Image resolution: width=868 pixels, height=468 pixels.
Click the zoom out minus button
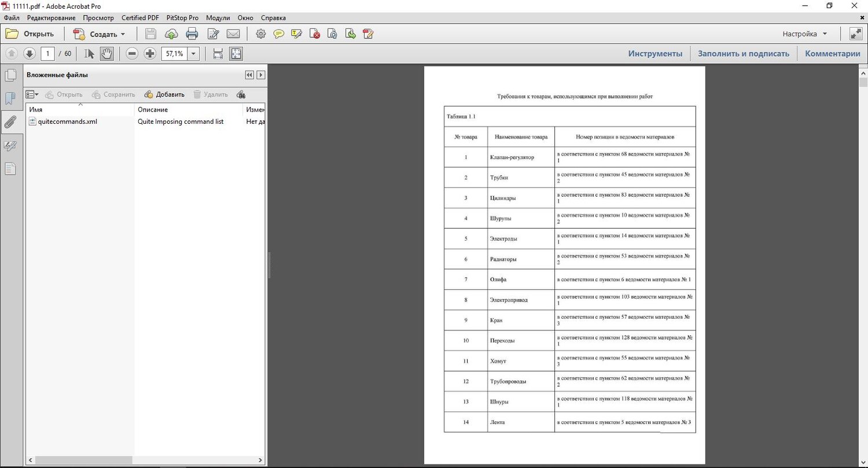[132, 54]
